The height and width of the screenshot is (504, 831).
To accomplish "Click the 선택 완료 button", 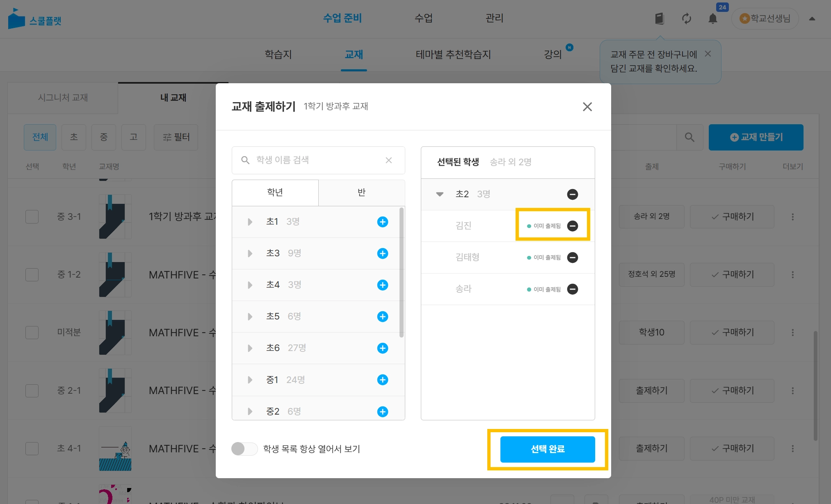I will coord(547,449).
